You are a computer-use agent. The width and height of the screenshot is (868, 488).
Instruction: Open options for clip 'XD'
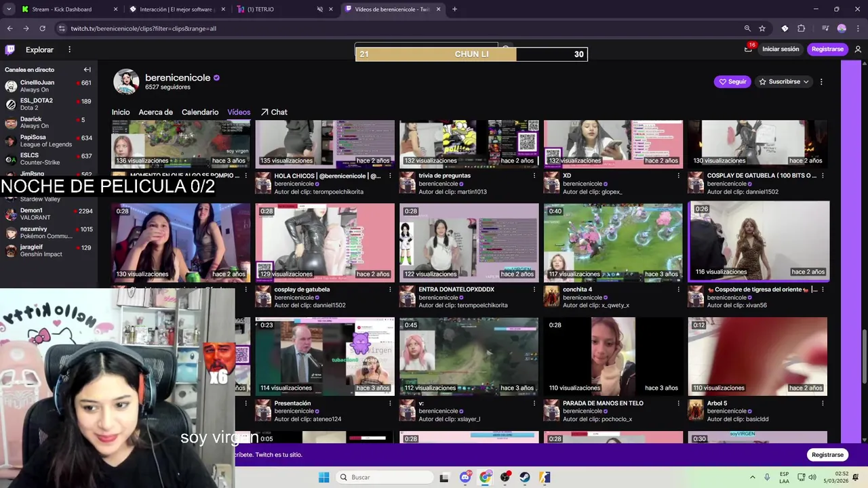(x=678, y=176)
